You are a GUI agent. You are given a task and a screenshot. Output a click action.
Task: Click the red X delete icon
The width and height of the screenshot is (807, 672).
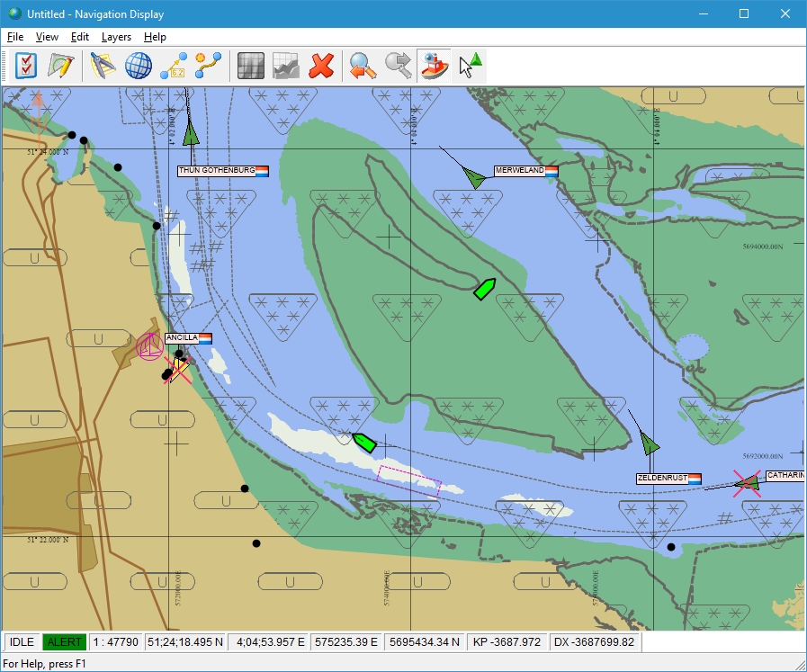click(x=321, y=66)
